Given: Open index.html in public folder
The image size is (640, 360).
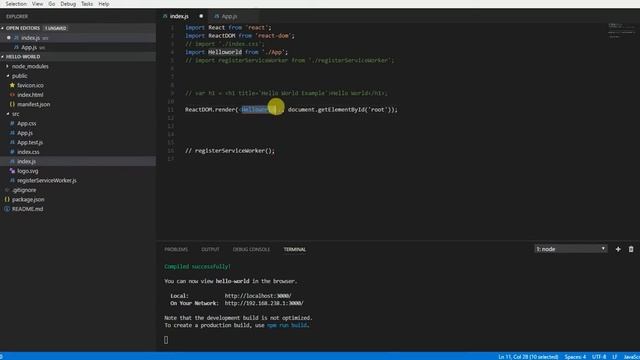Looking at the screenshot, I should (x=30, y=95).
